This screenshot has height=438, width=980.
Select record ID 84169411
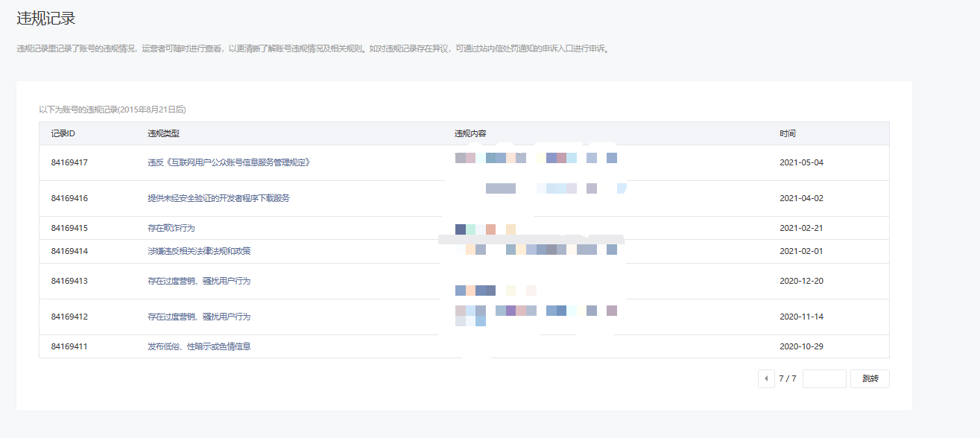69,346
